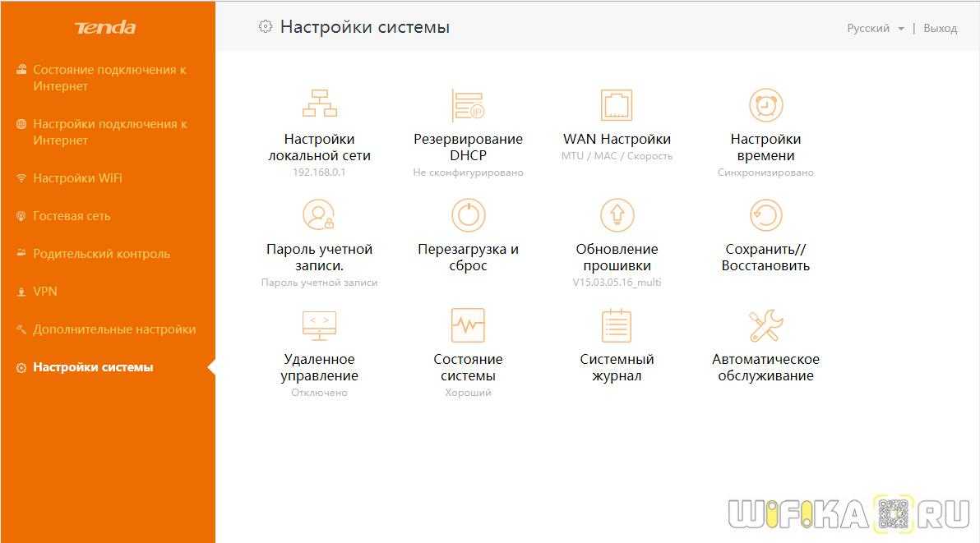980x543 pixels.
Task: Open the reboot and reset power icon
Action: tap(468, 214)
